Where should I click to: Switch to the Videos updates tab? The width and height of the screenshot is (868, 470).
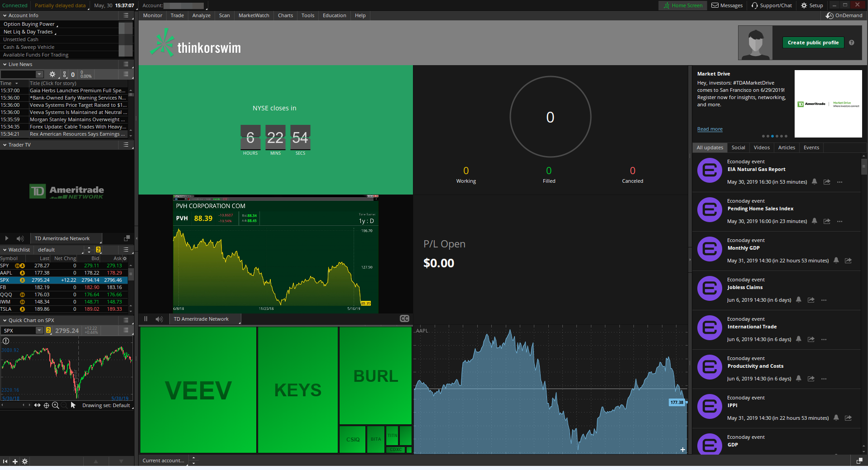point(761,147)
